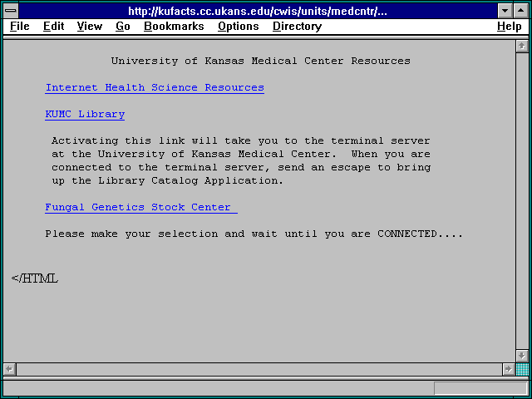Click vertical scrollbar down arrow

[x=522, y=356]
